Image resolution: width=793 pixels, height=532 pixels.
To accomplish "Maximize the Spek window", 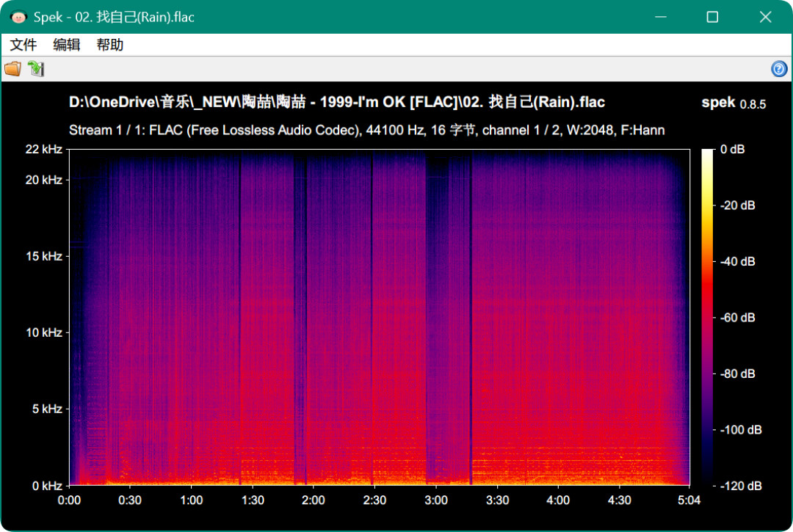I will [x=712, y=17].
